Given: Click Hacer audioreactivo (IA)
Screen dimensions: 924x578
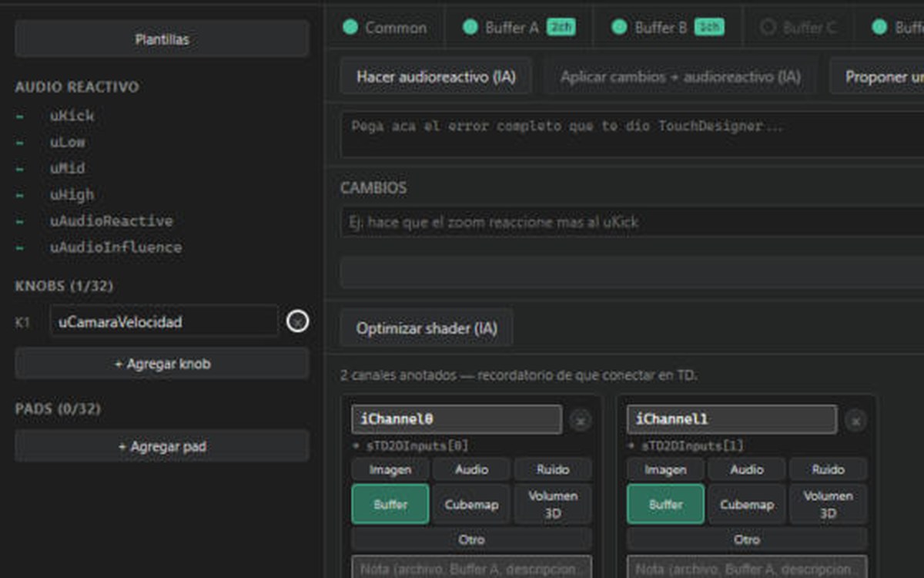Looking at the screenshot, I should click(x=436, y=76).
